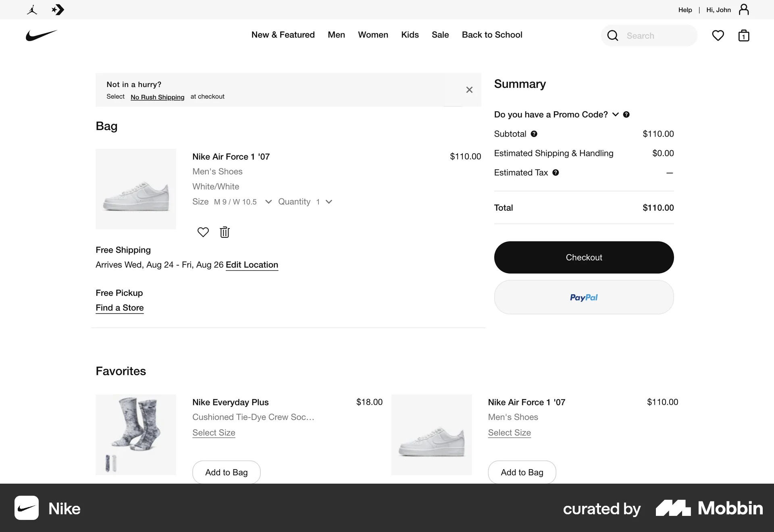Open the Nike homepage via the swoosh logo
The width and height of the screenshot is (774, 532).
(x=41, y=35)
